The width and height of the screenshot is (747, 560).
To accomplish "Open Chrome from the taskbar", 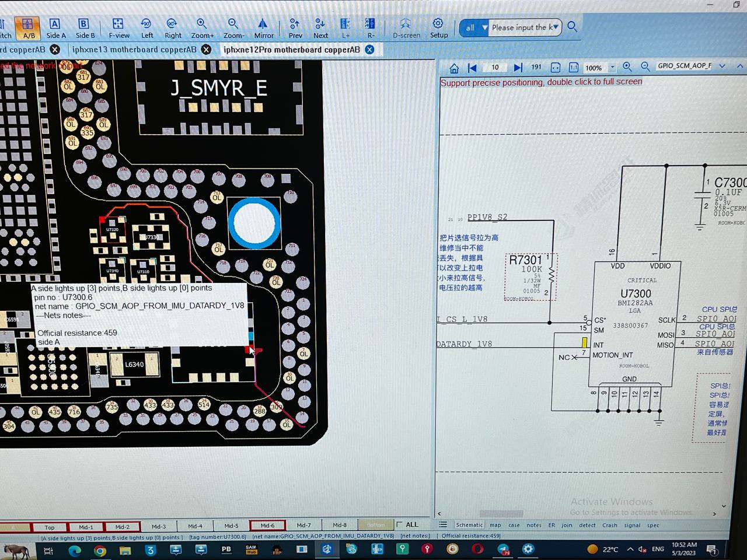I will (100, 549).
